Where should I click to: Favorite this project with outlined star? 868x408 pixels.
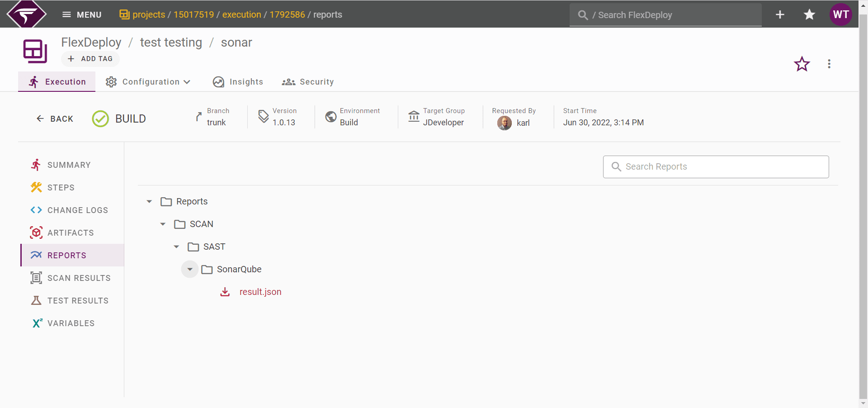[x=802, y=64]
